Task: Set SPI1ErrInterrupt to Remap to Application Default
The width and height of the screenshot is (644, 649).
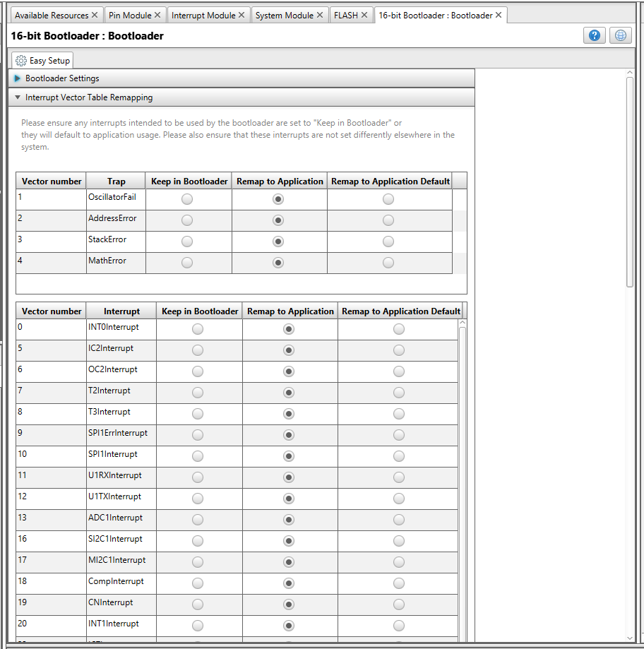Action: click(x=399, y=435)
